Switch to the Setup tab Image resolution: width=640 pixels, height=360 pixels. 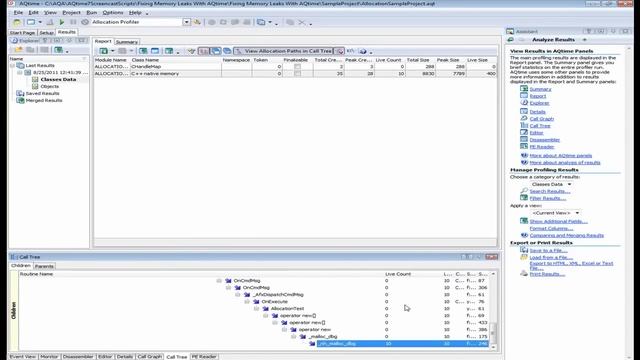click(46, 33)
